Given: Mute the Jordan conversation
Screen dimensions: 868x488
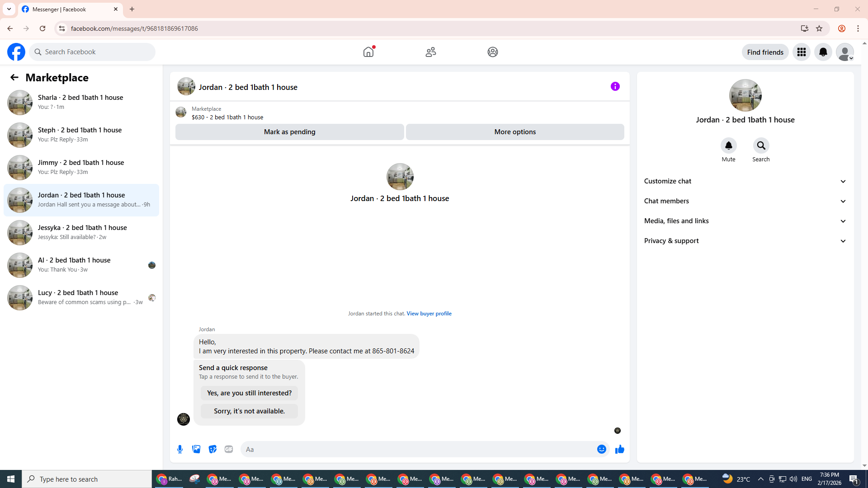Looking at the screenshot, I should pos(728,145).
